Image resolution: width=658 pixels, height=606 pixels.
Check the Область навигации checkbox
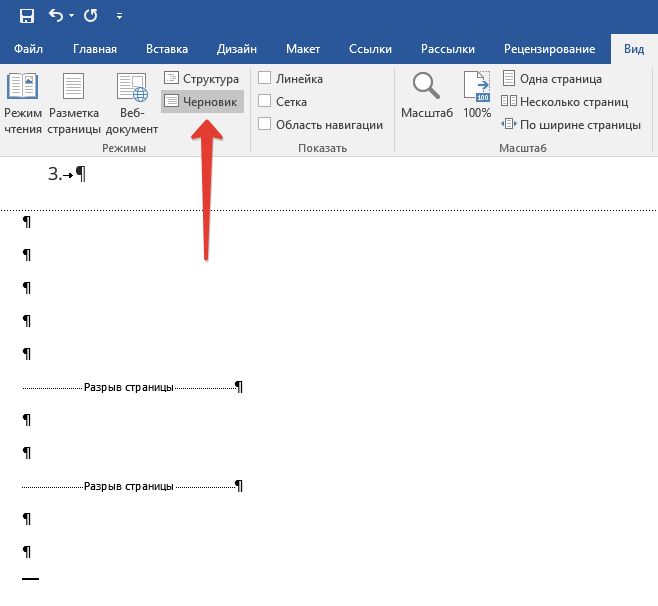point(265,124)
